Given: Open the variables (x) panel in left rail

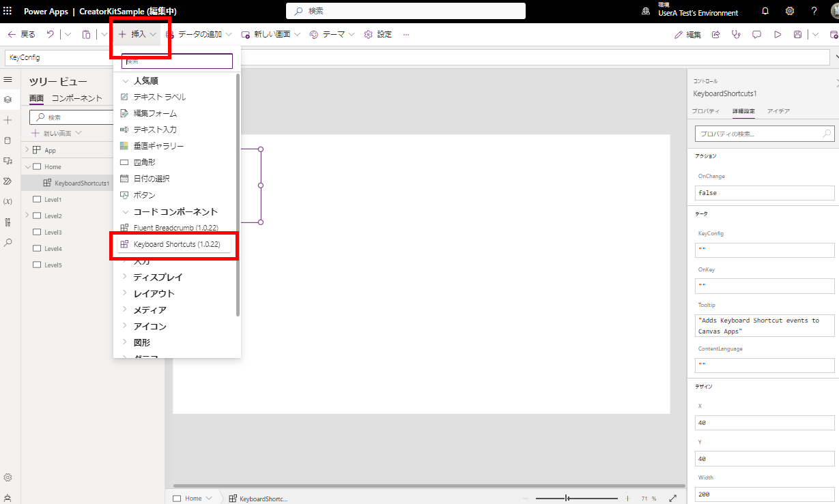Looking at the screenshot, I should pyautogui.click(x=9, y=201).
